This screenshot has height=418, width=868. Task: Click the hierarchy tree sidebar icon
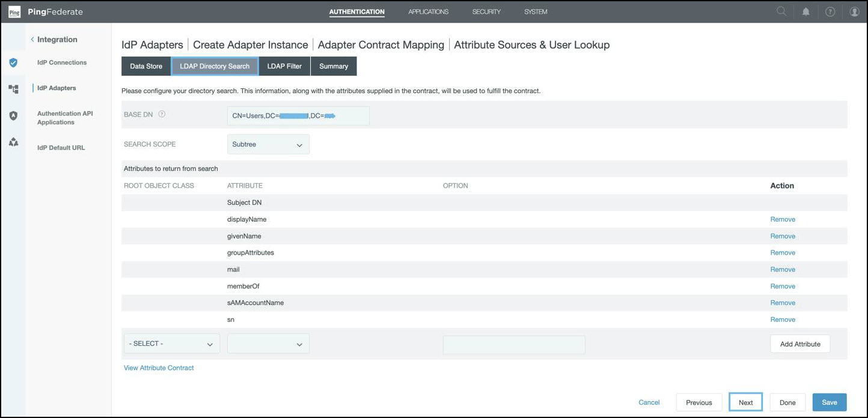13,89
